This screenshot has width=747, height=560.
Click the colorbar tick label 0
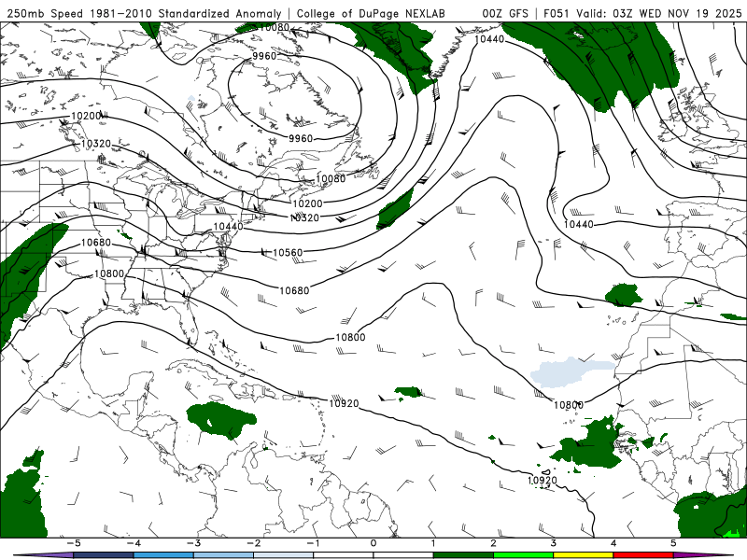(x=373, y=543)
